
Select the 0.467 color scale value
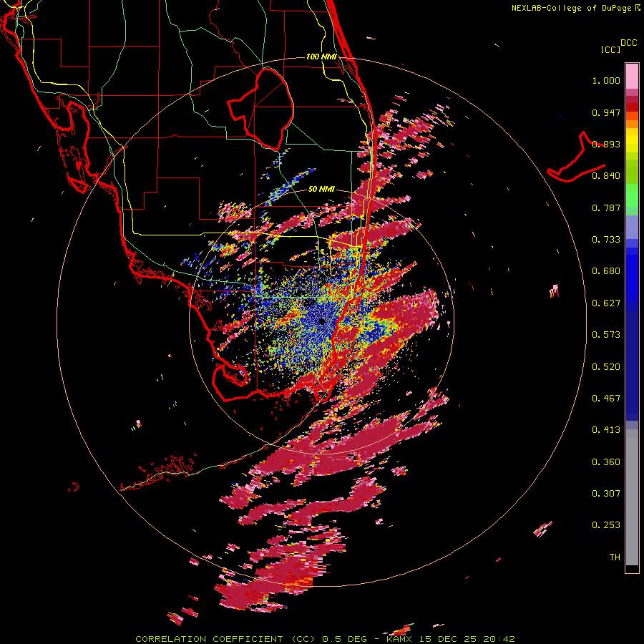(x=606, y=399)
